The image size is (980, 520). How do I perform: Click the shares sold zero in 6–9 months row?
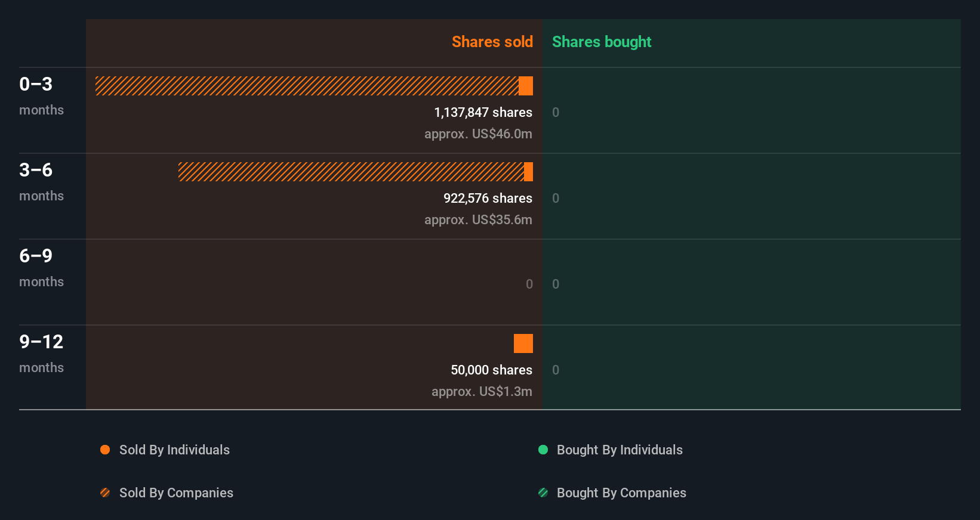(529, 284)
